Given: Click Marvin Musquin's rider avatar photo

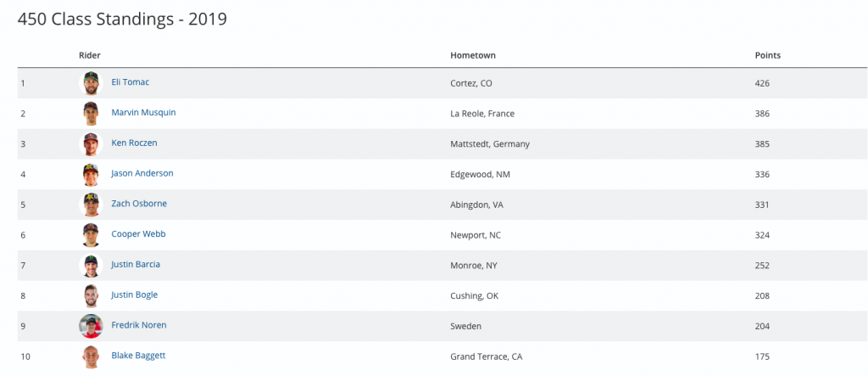Looking at the screenshot, I should 91,114.
